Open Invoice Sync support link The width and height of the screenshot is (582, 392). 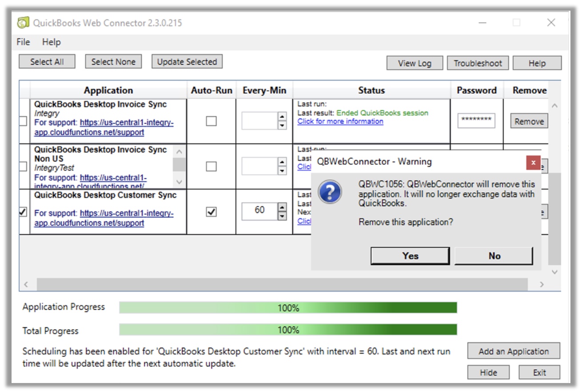click(104, 127)
